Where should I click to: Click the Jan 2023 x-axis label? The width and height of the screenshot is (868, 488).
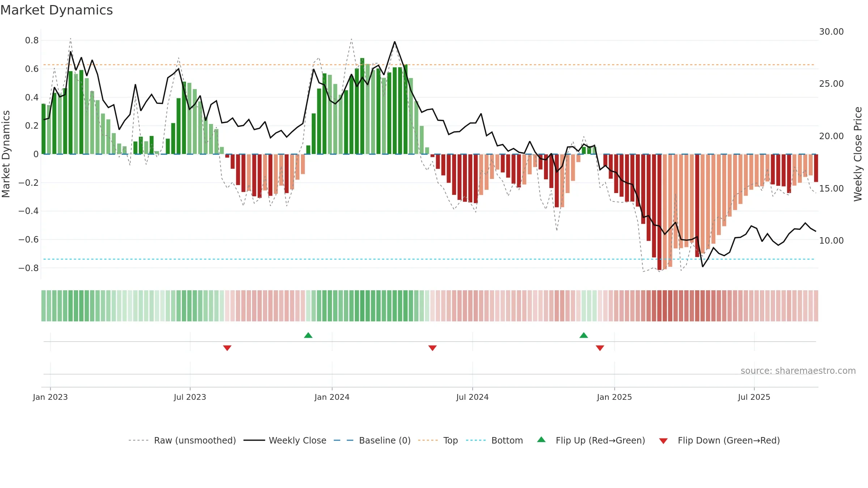pos(50,397)
